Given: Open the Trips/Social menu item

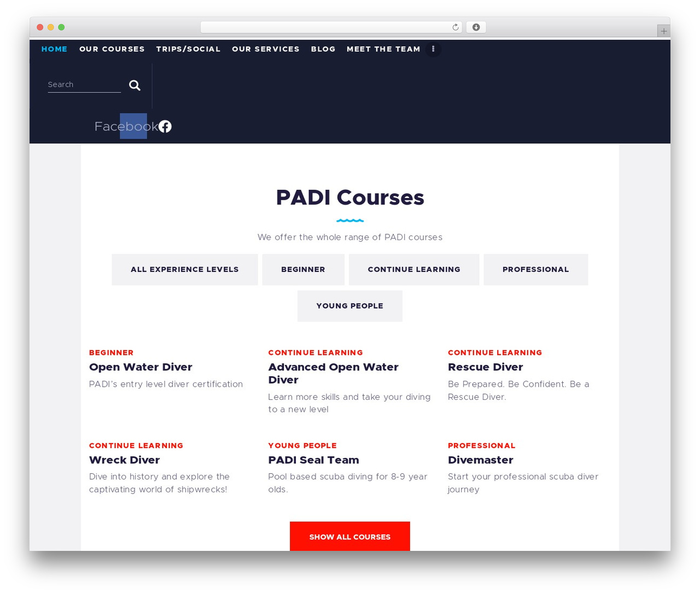Looking at the screenshot, I should coord(188,49).
